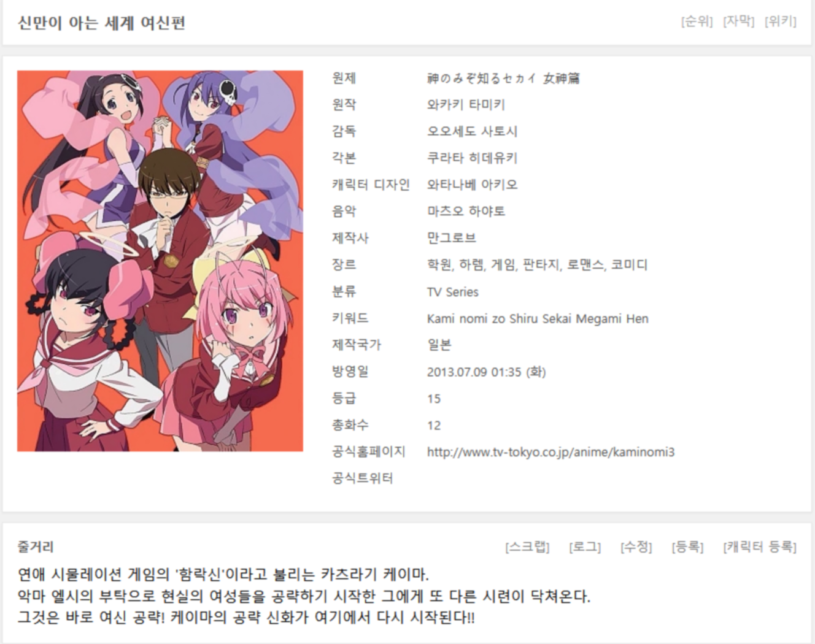Click the 수정 edit button

point(636,546)
